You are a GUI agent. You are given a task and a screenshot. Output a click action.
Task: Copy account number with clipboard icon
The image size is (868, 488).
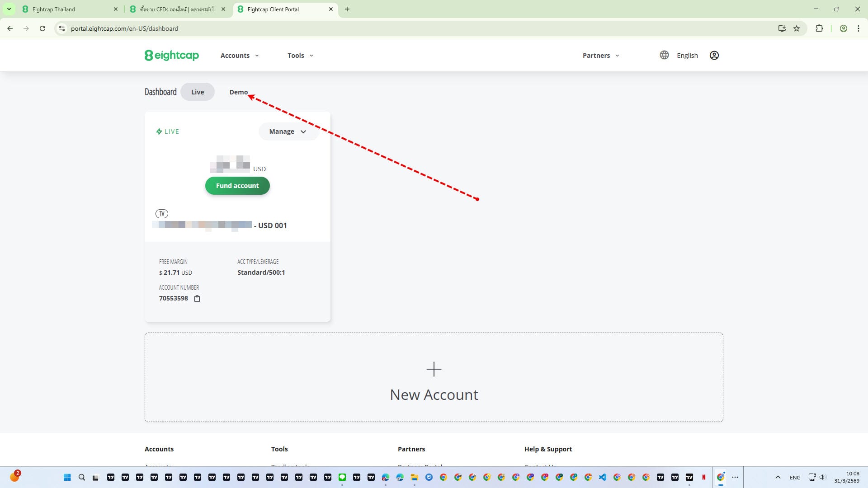click(197, 299)
